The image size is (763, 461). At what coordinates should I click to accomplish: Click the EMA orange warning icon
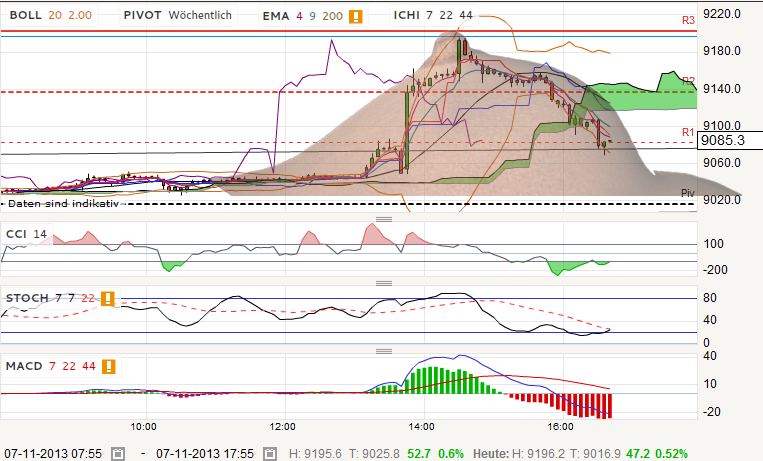tap(356, 16)
